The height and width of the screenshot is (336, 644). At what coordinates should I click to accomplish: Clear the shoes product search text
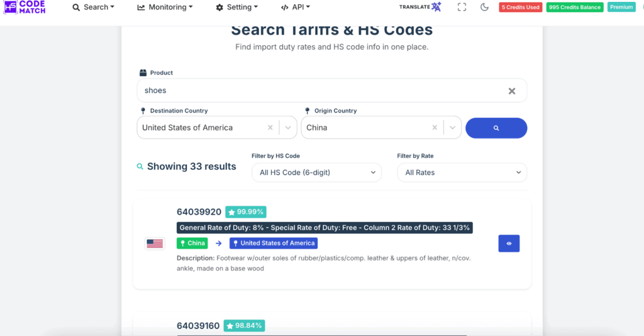pyautogui.click(x=512, y=91)
